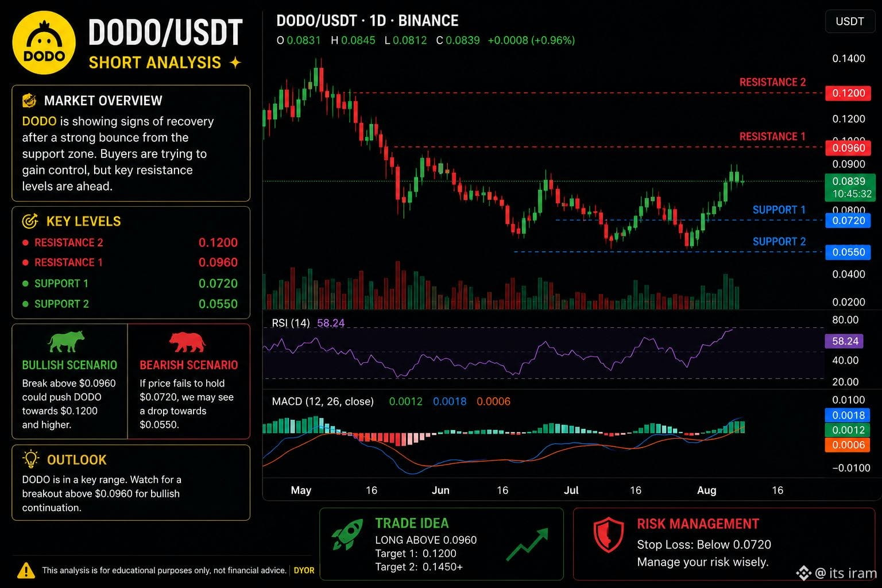This screenshot has width=882, height=588.
Task: Click the Jul label on the time axis
Action: [571, 490]
